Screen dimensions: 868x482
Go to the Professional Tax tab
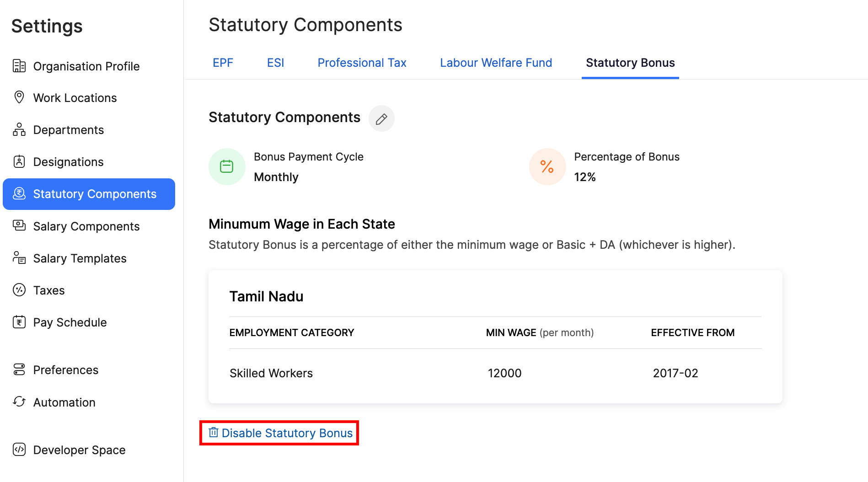362,63
